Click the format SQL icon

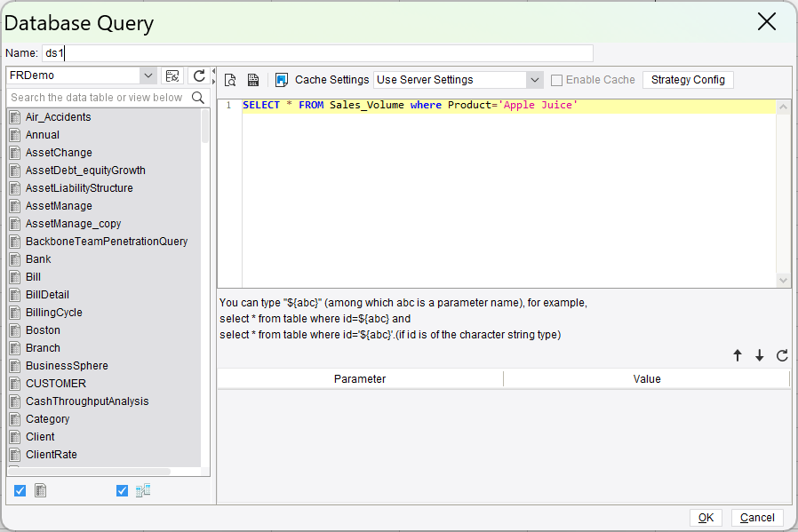[251, 80]
